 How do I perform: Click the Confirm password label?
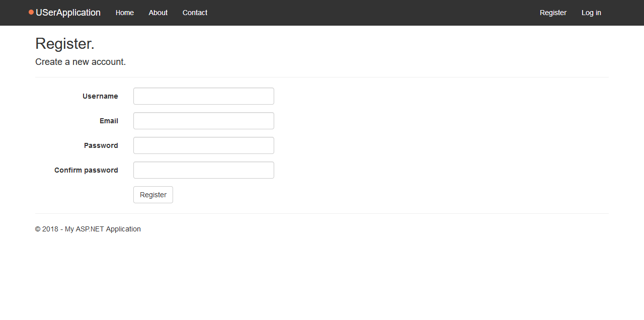coord(86,170)
